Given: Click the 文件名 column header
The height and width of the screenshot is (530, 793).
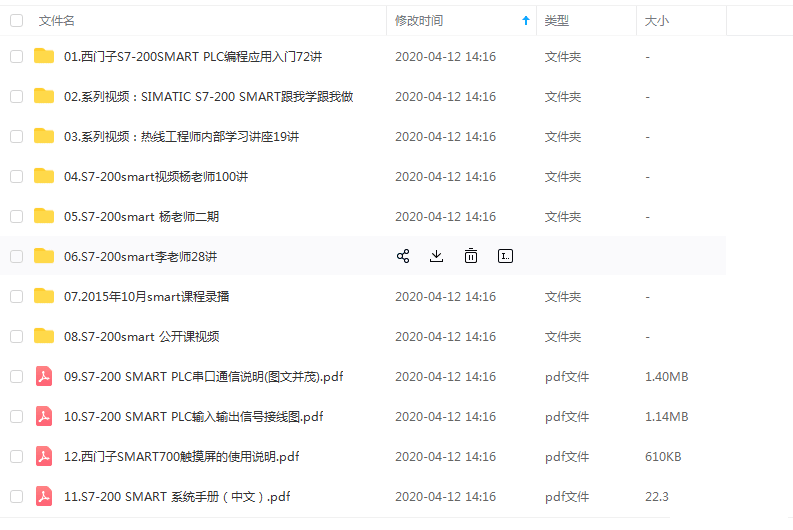Looking at the screenshot, I should click(57, 20).
